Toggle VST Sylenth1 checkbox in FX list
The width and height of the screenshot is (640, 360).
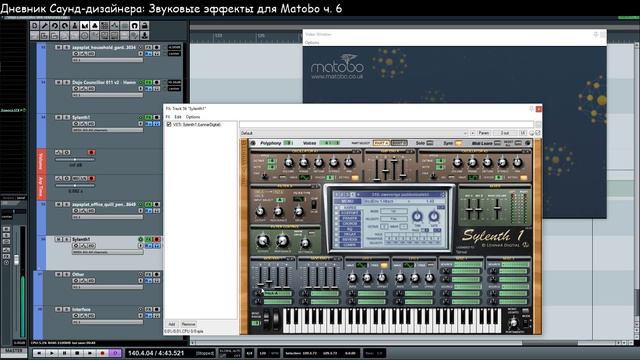[169, 124]
